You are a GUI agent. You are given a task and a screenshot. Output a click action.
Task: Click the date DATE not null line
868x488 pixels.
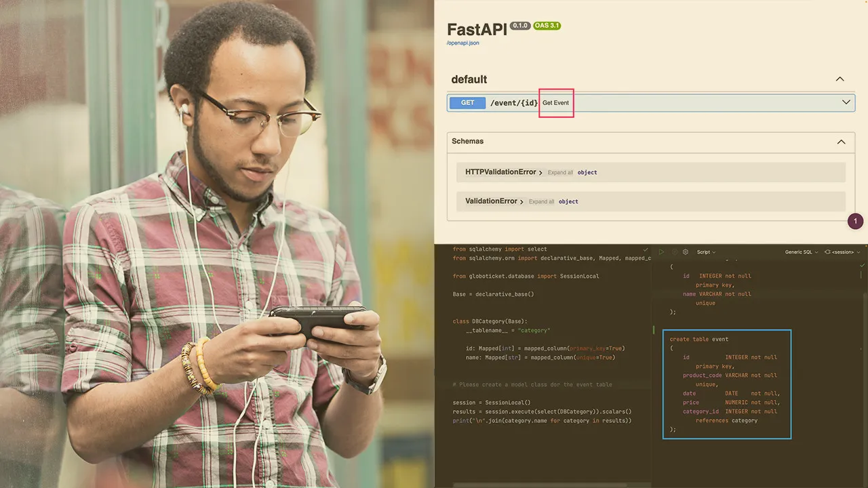(732, 394)
